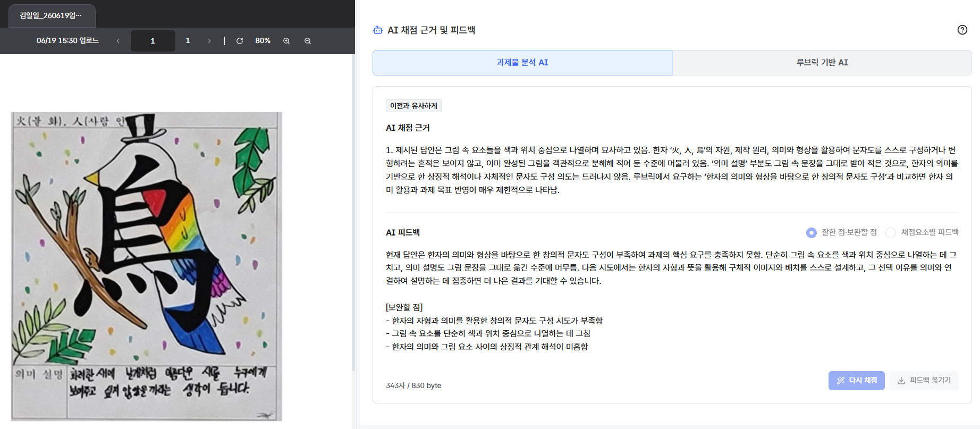Click the AI robot icon beside heading

(378, 30)
